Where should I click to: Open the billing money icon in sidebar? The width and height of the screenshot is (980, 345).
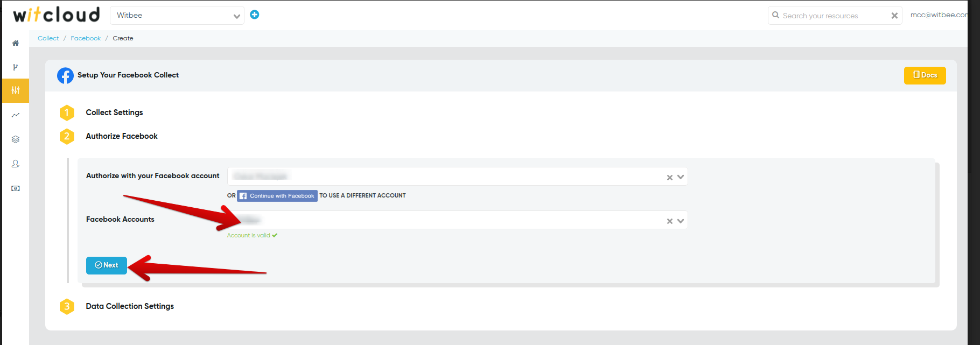16,188
